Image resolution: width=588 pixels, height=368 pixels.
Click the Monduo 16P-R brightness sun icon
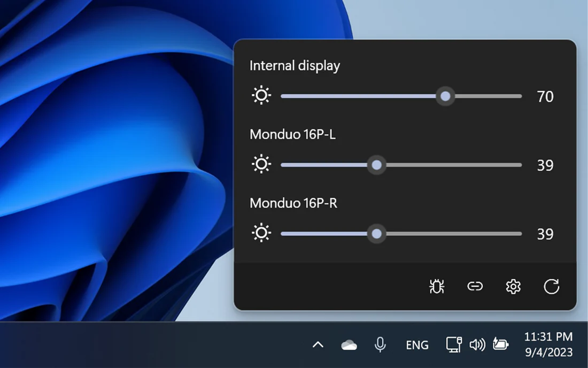[x=261, y=233]
